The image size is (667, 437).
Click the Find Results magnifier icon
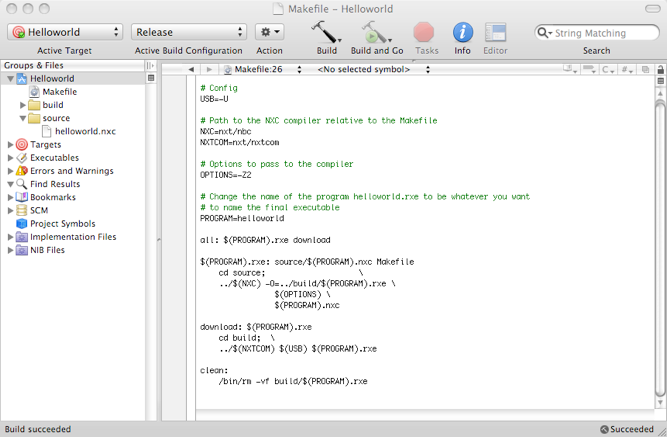click(22, 184)
